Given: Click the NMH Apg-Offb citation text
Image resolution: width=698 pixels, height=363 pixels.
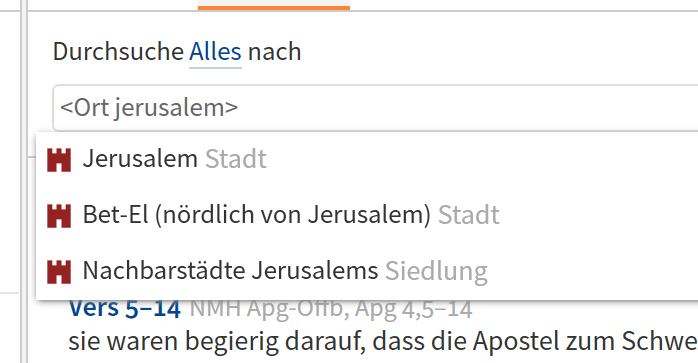Looking at the screenshot, I should pyautogui.click(x=331, y=309).
